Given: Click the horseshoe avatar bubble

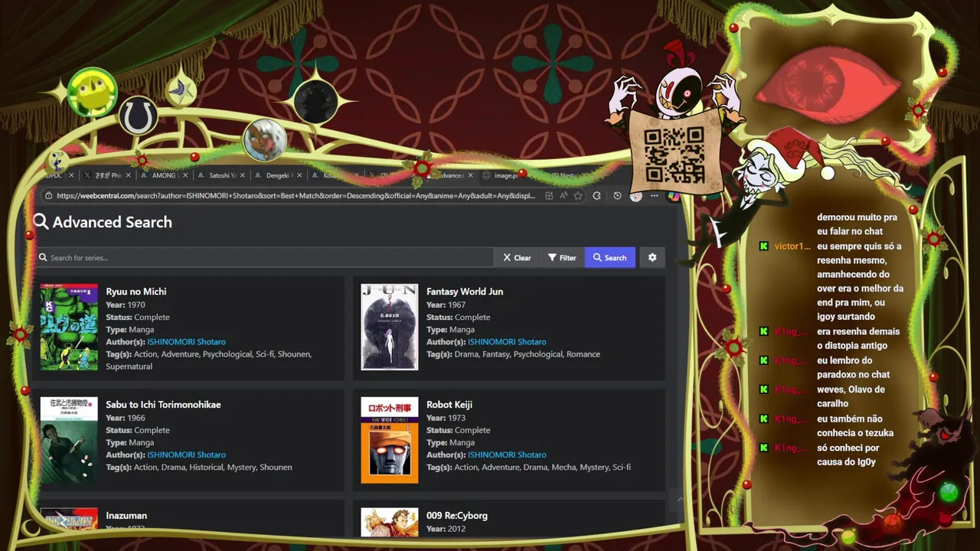Looking at the screenshot, I should pos(138,116).
